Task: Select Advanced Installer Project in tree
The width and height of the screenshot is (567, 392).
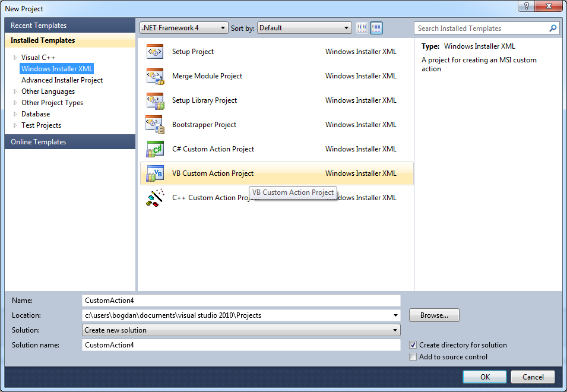Action: coord(62,80)
